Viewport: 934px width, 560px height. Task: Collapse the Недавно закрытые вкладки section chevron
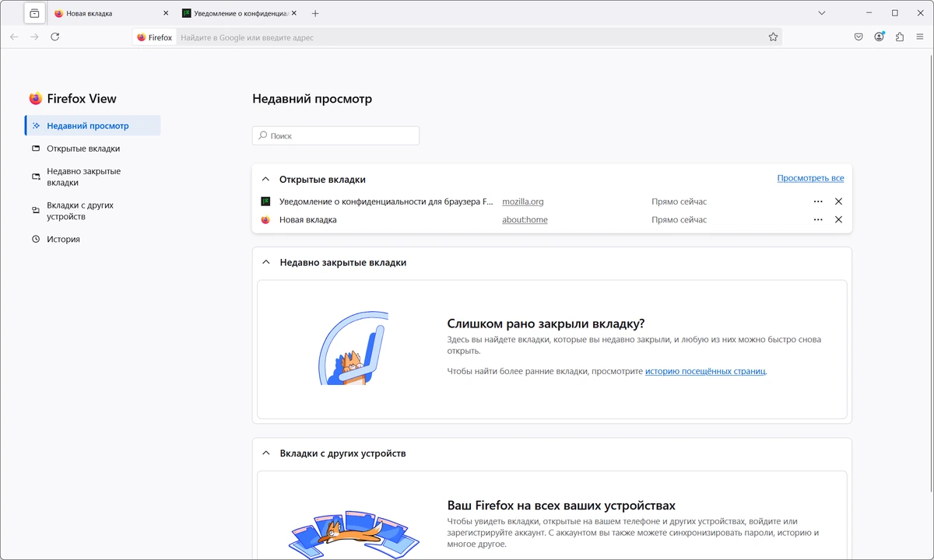265,263
